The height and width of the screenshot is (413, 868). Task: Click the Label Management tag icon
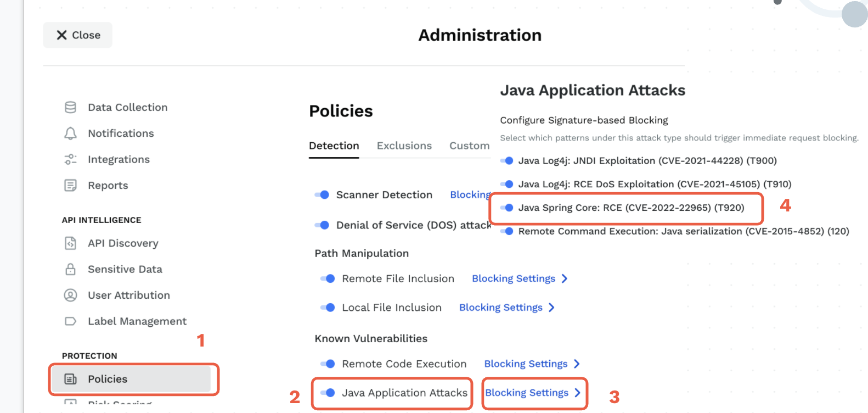[x=70, y=321]
